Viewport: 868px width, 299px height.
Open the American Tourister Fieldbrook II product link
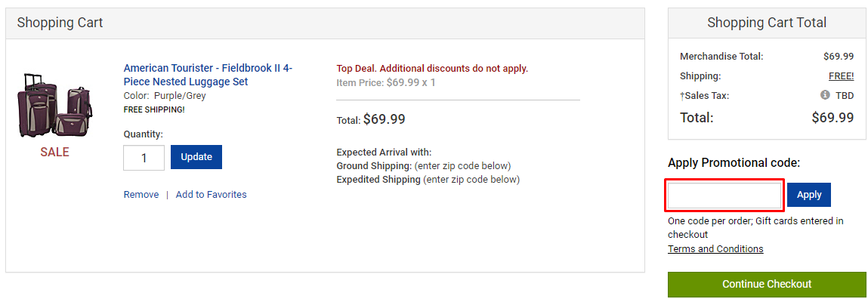click(x=209, y=75)
